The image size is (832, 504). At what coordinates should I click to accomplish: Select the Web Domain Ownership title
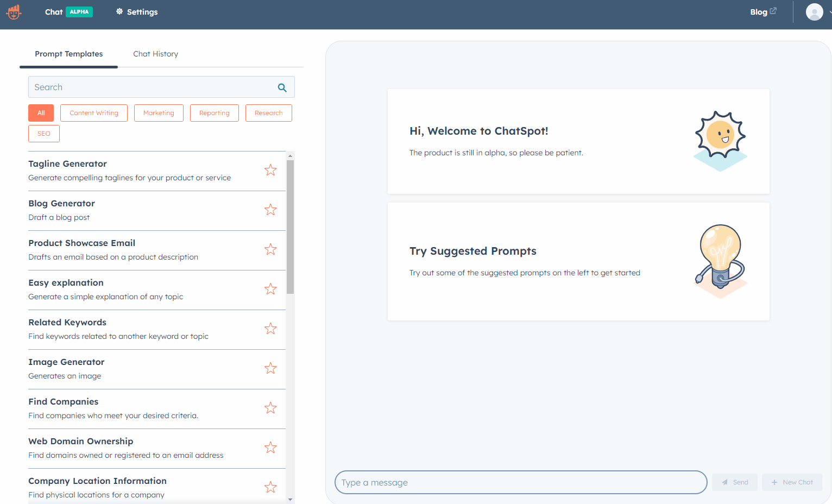coord(81,441)
